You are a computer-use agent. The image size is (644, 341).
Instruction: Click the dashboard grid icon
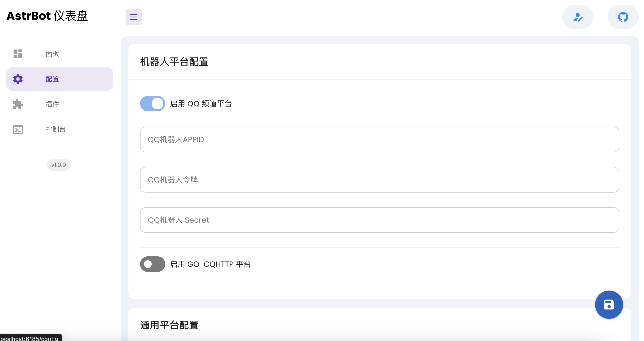(18, 54)
